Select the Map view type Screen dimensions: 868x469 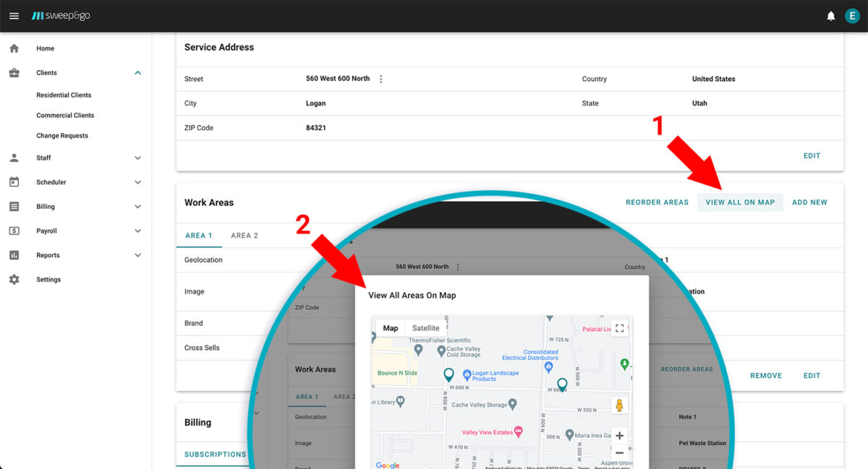(x=390, y=328)
